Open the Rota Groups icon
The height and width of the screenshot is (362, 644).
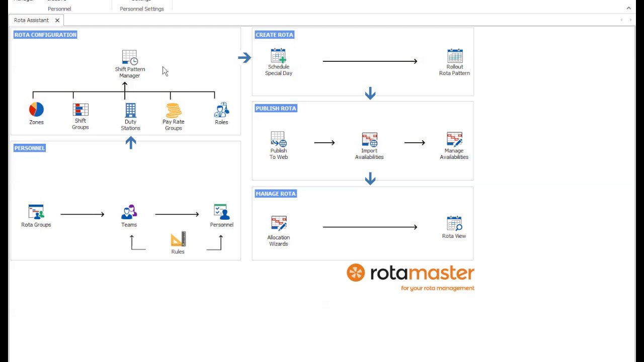(36, 212)
